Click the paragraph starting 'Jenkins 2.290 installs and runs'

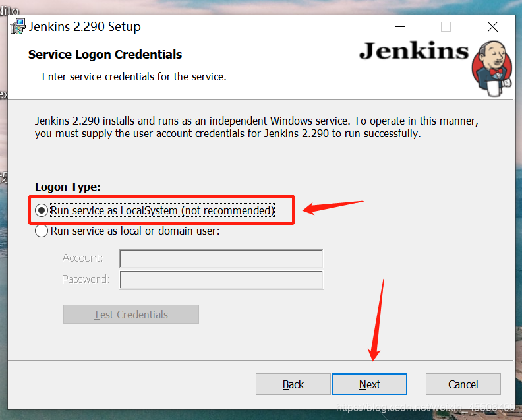click(256, 127)
